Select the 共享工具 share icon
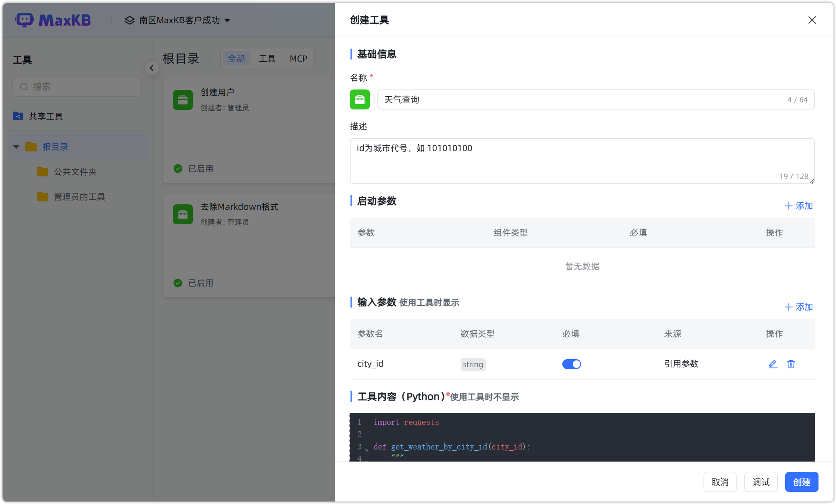 click(x=18, y=116)
